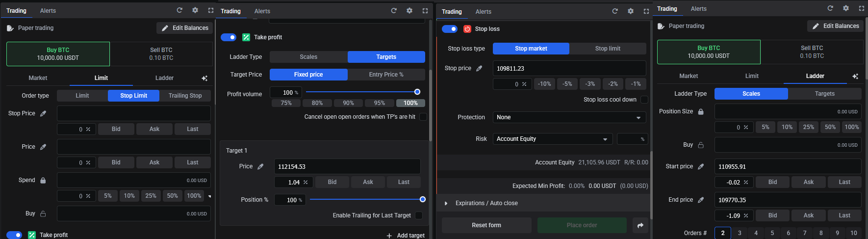The image size is (868, 239).
Task: Click Add target in the Take profit panel
Action: point(406,236)
